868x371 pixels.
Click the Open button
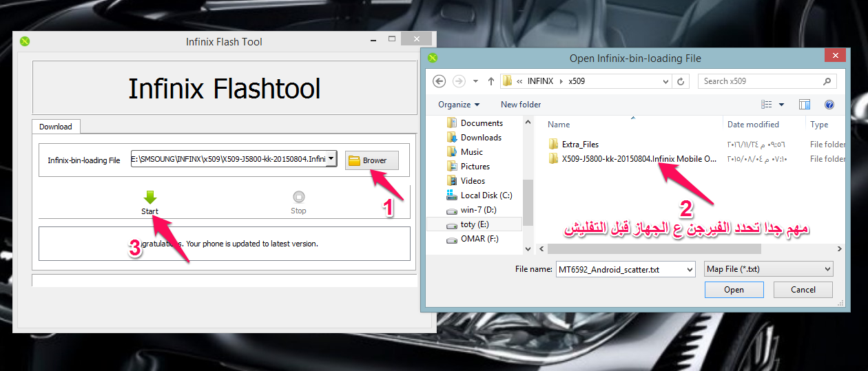click(734, 290)
